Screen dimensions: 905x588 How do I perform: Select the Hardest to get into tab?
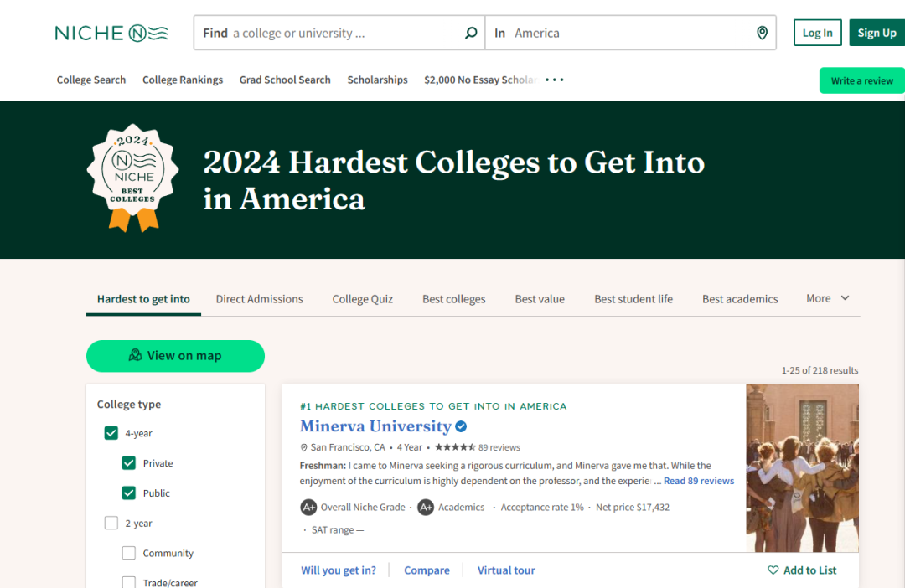pyautogui.click(x=143, y=299)
